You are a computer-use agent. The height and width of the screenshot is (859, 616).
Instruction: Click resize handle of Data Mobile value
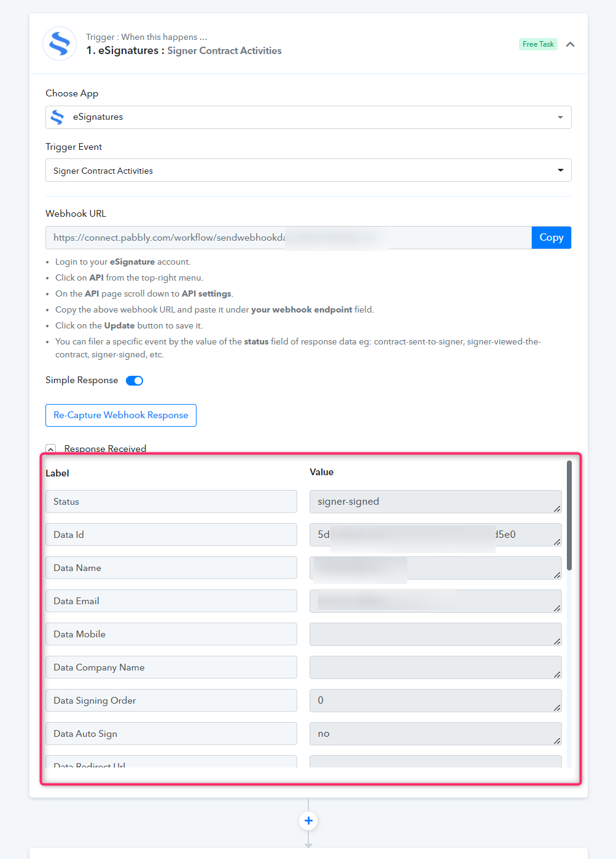tap(557, 641)
